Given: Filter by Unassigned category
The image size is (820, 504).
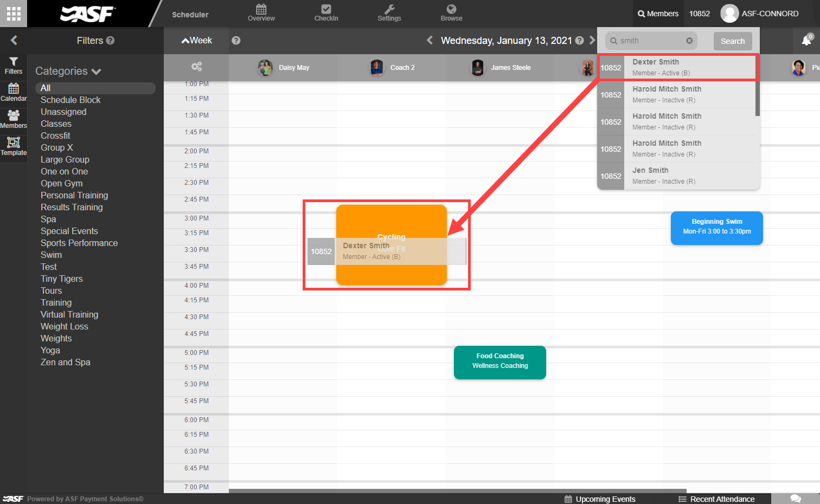Looking at the screenshot, I should coord(63,112).
